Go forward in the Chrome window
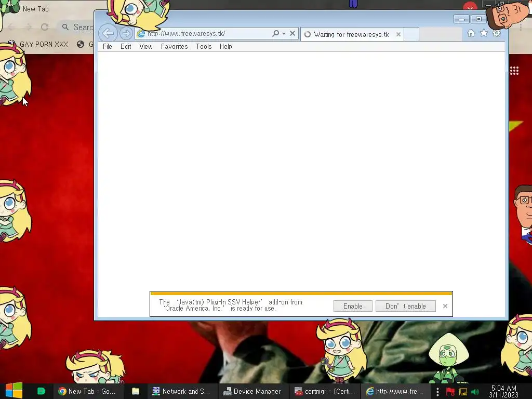 [x=28, y=27]
